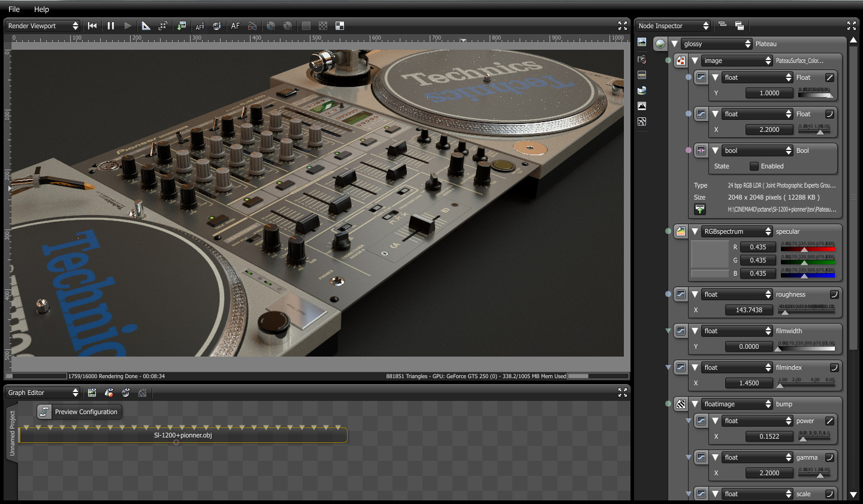Collapse the specular node triangle
This screenshot has width=863, height=504.
pyautogui.click(x=695, y=231)
